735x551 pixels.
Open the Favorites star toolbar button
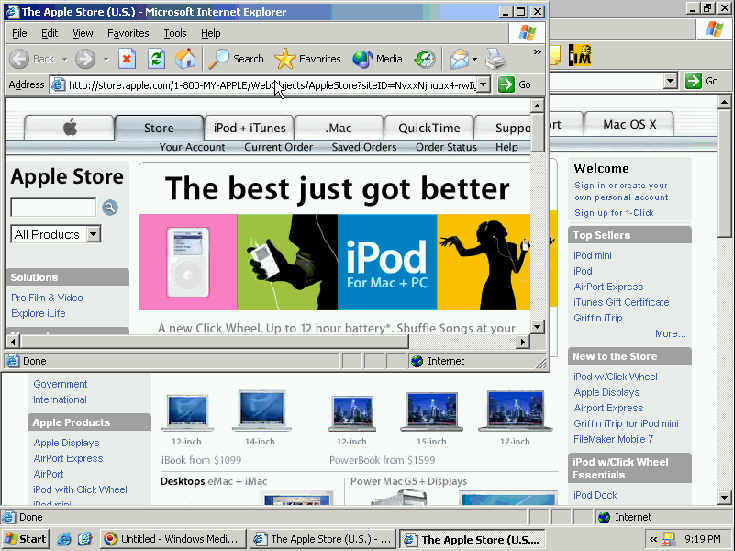[308, 59]
